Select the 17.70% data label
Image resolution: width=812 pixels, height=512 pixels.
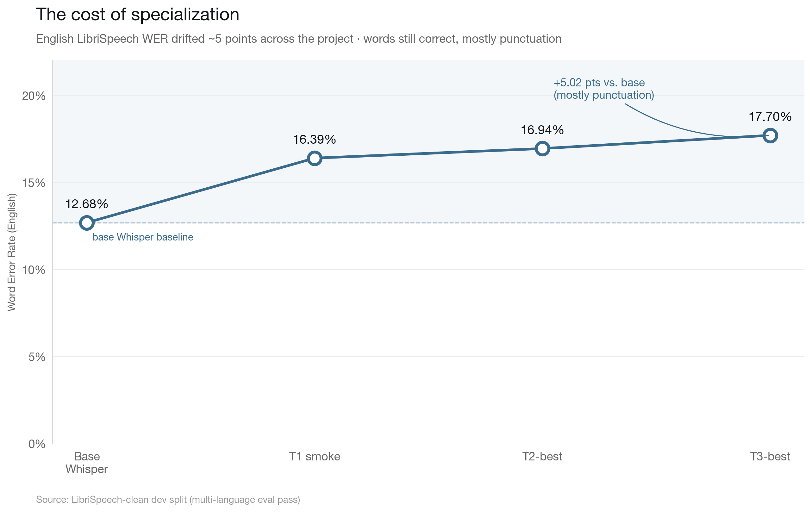[770, 117]
